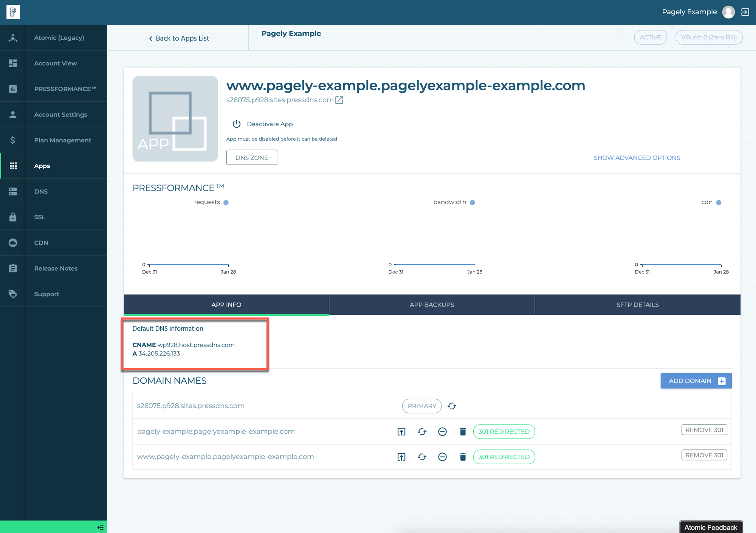Switch to APP INFO tab
The width and height of the screenshot is (756, 533).
coord(226,305)
